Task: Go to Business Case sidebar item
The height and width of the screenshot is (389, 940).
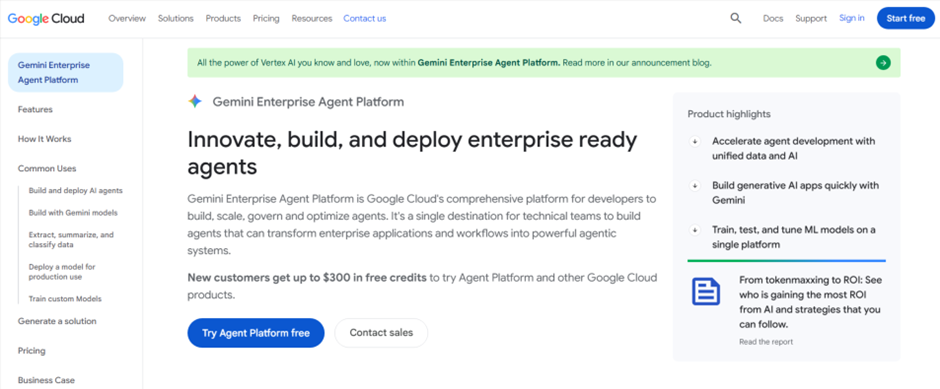Action: 46,380
